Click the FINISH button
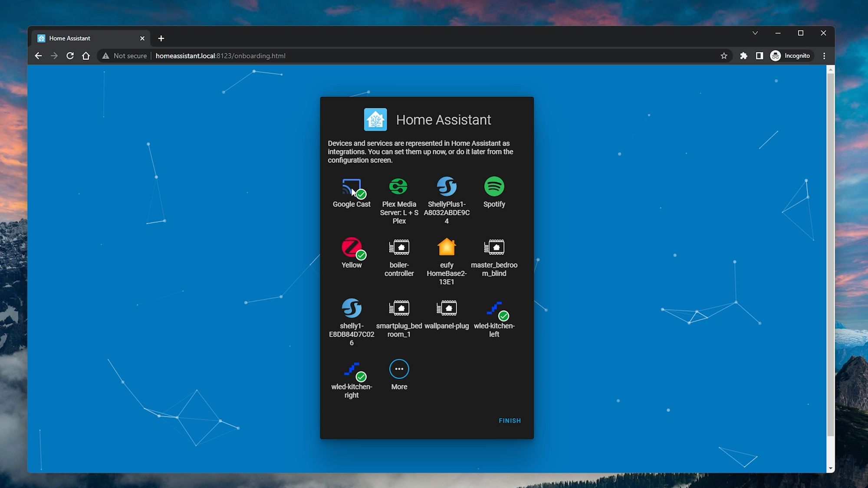Viewport: 868px width, 488px height. [510, 420]
